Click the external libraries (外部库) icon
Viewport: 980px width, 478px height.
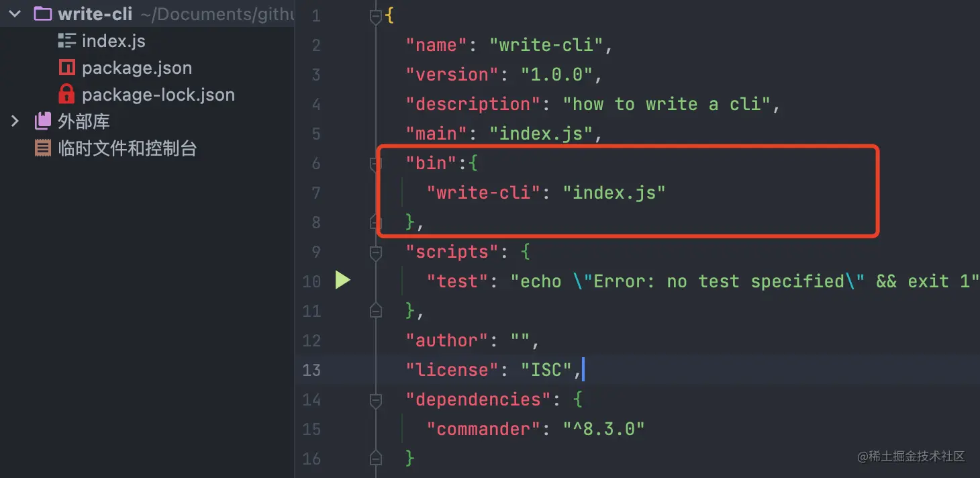43,121
